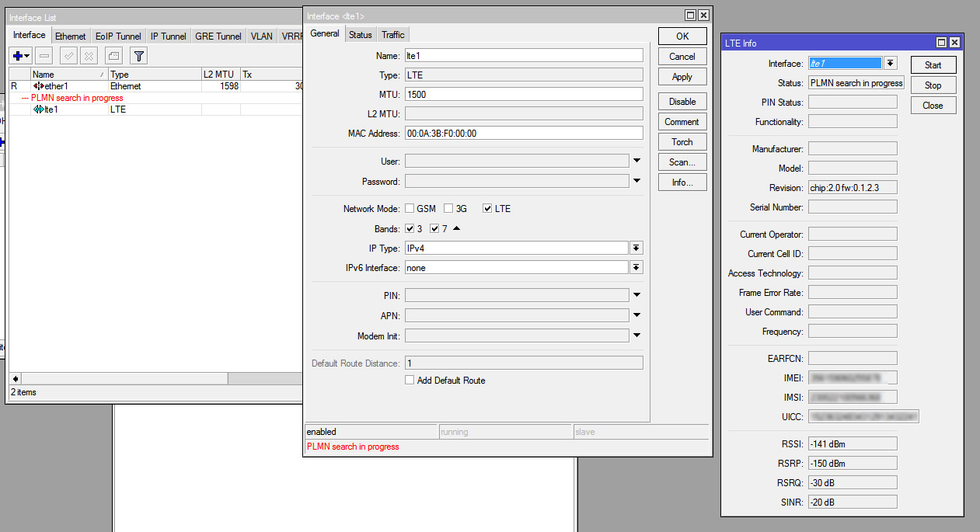The width and height of the screenshot is (980, 532).
Task: Select the lte1 interface icon
Action: (39, 109)
